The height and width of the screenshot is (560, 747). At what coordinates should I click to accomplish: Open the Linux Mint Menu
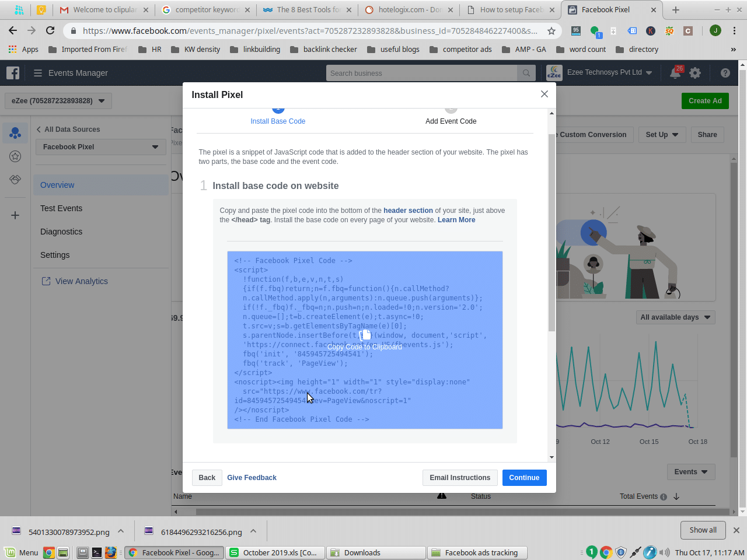coord(22,552)
